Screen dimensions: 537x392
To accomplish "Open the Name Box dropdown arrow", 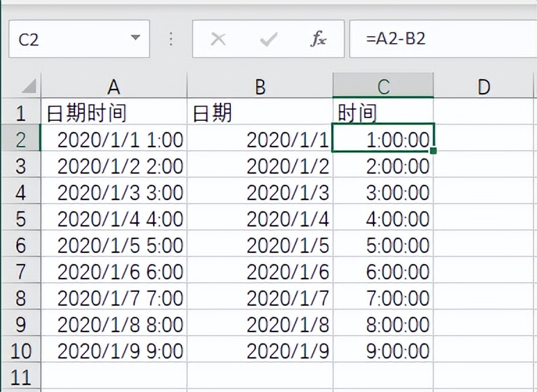I will point(136,38).
